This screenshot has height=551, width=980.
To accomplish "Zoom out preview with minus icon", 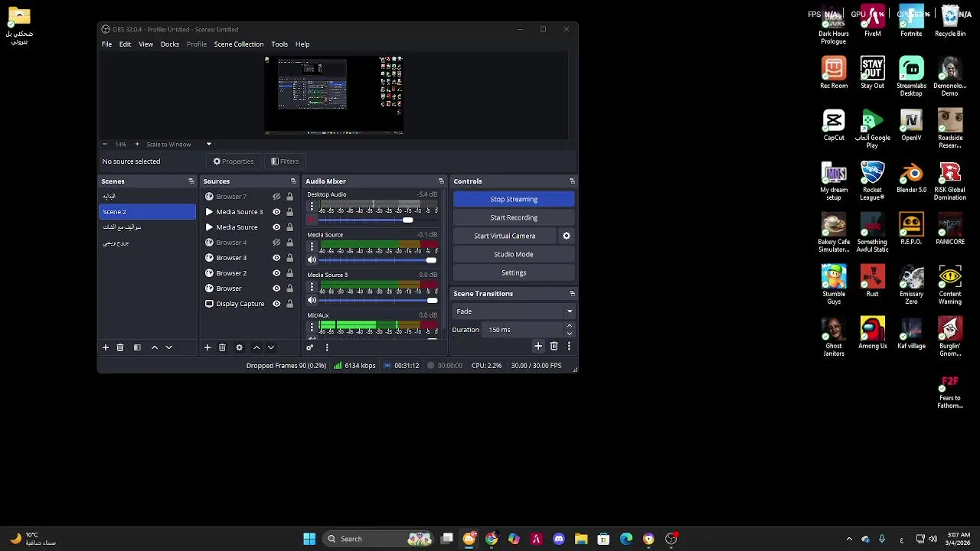I will pyautogui.click(x=105, y=144).
